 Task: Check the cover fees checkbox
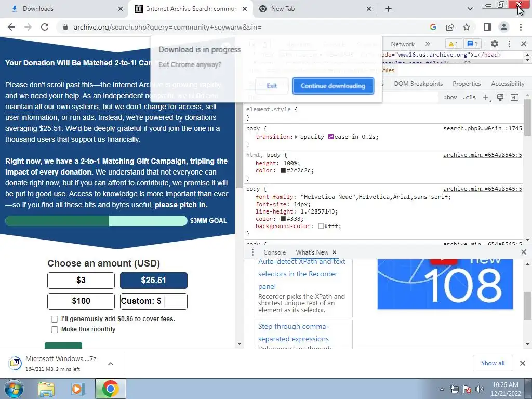pyautogui.click(x=55, y=320)
